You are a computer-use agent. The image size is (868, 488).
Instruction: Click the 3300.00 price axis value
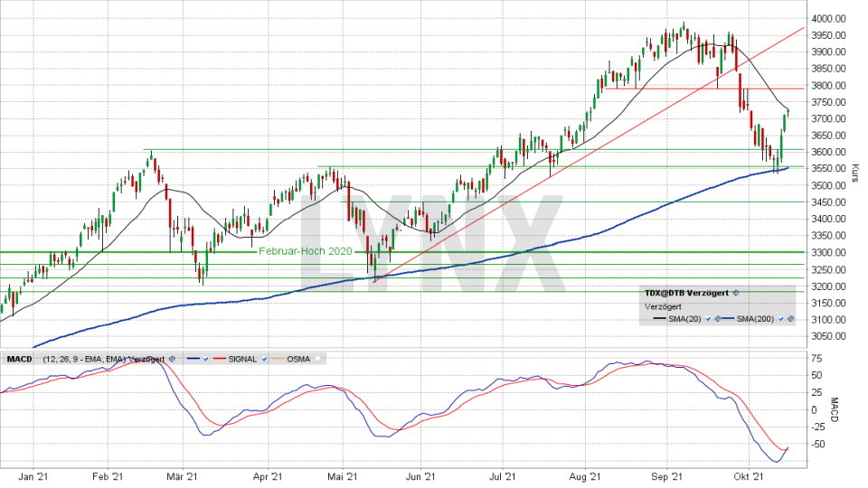829,252
